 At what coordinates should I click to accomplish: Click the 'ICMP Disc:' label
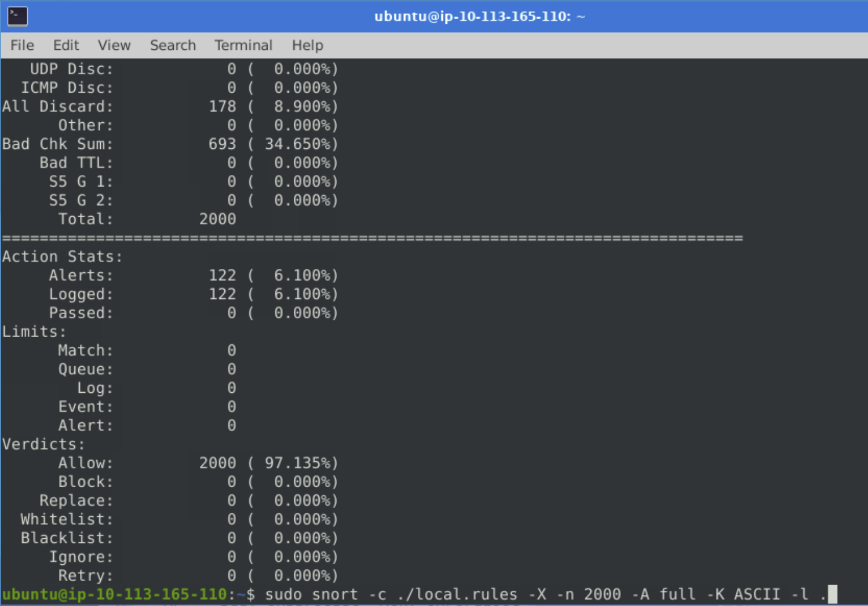point(67,87)
